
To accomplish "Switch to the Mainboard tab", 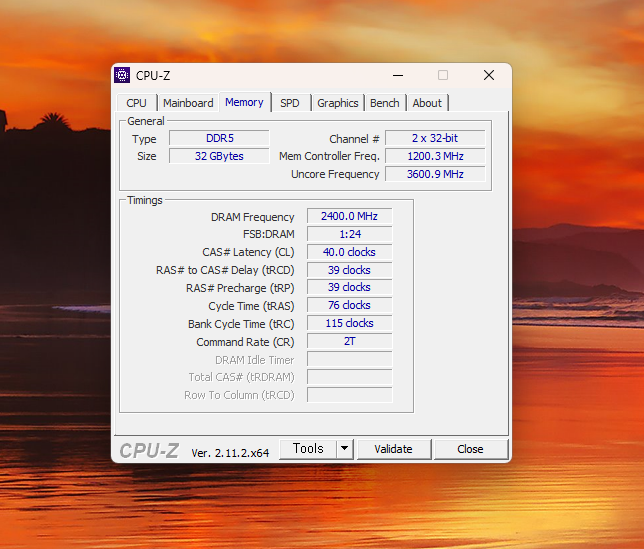I will pos(188,103).
